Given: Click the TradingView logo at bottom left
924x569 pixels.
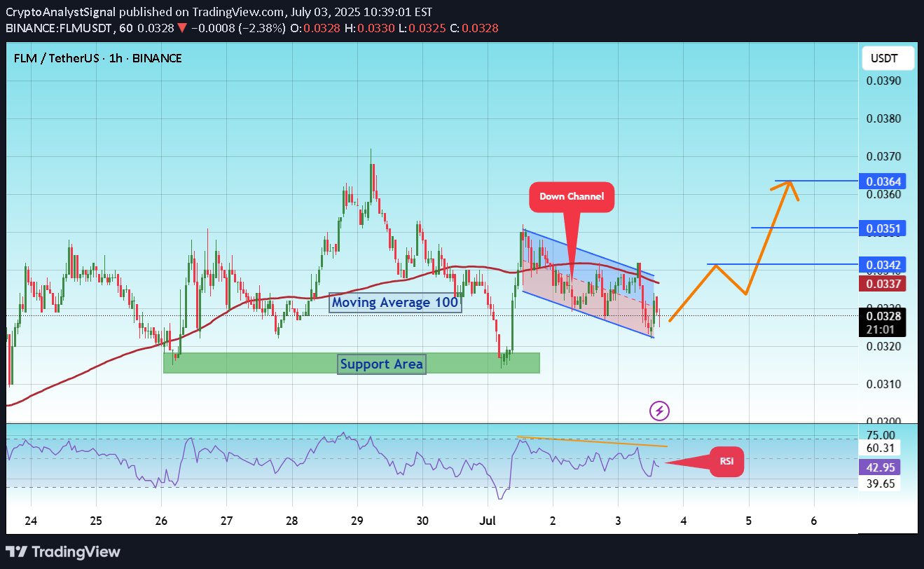Looking at the screenshot, I should pyautogui.click(x=63, y=551).
